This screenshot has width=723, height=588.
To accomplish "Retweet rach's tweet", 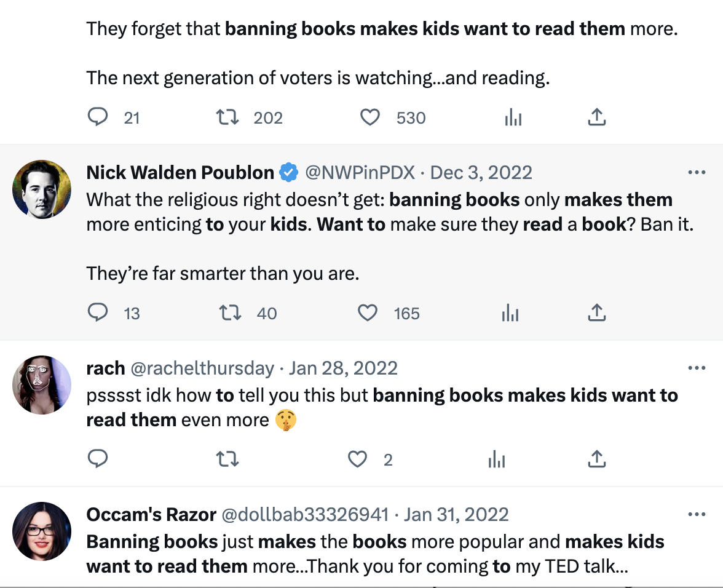I will pos(229,459).
